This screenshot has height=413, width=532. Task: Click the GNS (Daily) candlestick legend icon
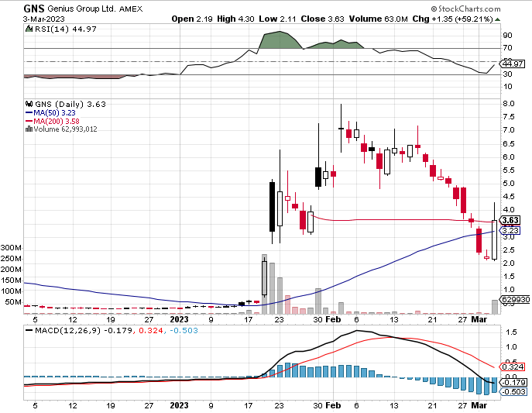pos(29,104)
